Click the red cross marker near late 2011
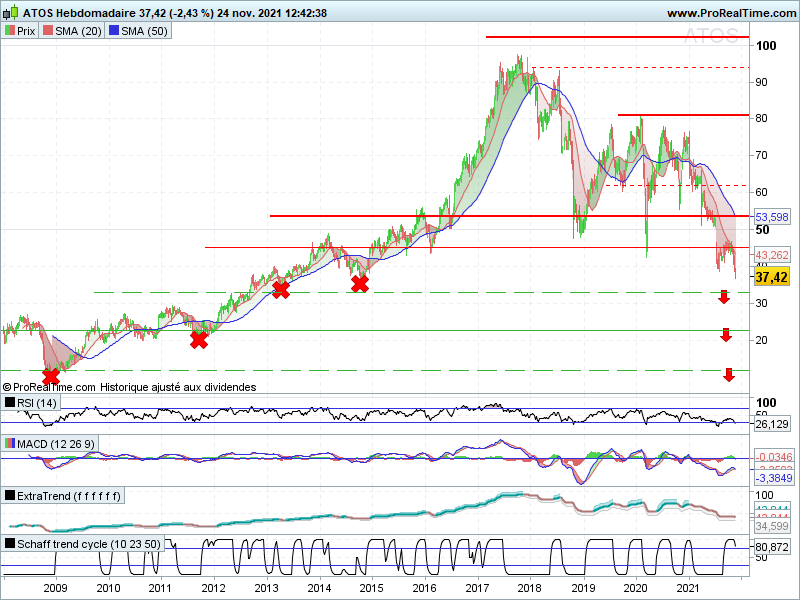The height and width of the screenshot is (600, 800). (x=199, y=340)
